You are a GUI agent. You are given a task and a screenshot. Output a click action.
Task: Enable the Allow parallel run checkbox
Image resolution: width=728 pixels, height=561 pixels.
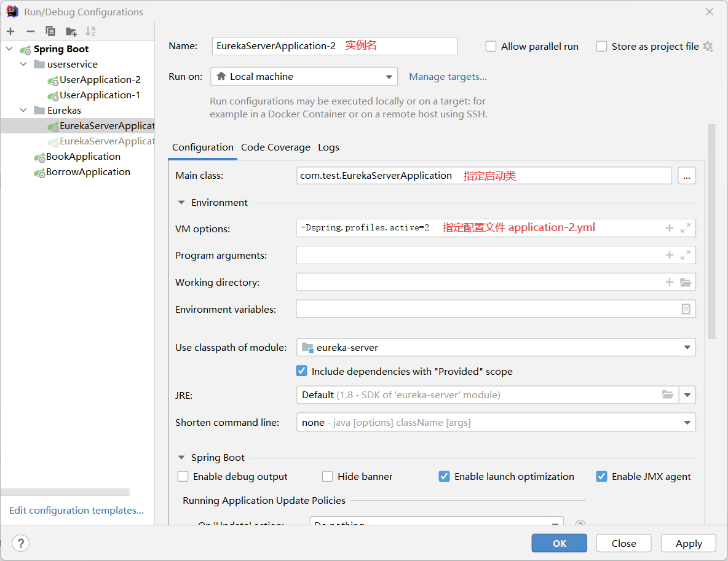(491, 47)
